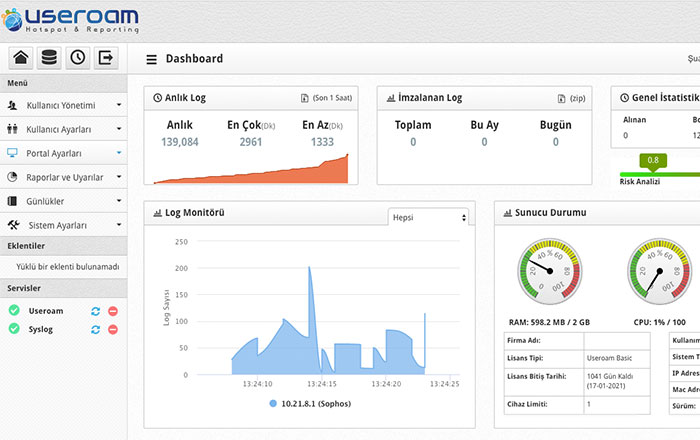Image resolution: width=700 pixels, height=440 pixels.
Task: Click the 0.8 Risk Analizi marker
Action: click(x=653, y=161)
